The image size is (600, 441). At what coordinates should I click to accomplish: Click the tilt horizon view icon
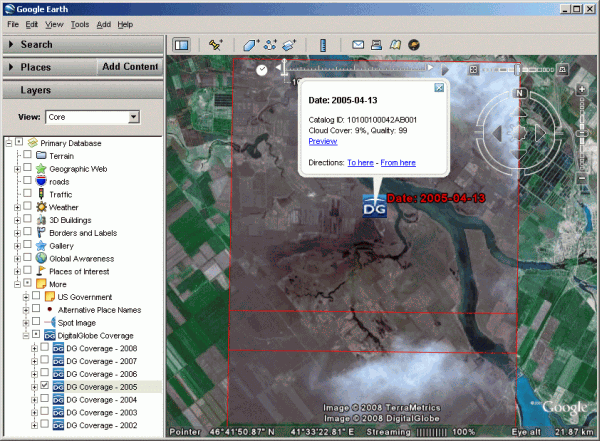point(562,70)
